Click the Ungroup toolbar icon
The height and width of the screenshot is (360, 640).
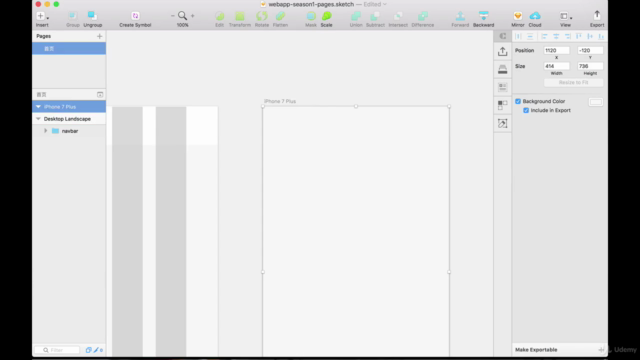92,16
